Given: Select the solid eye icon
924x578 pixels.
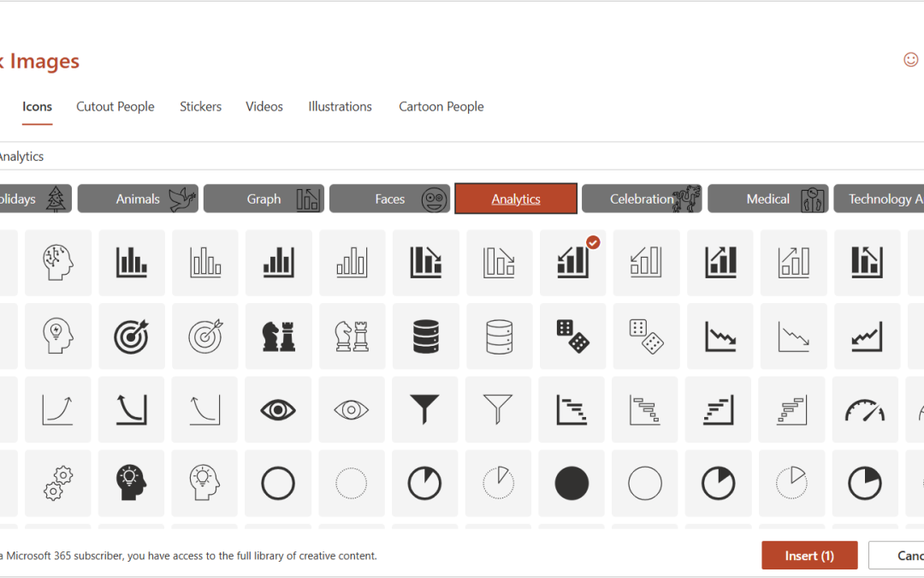Looking at the screenshot, I should click(278, 410).
